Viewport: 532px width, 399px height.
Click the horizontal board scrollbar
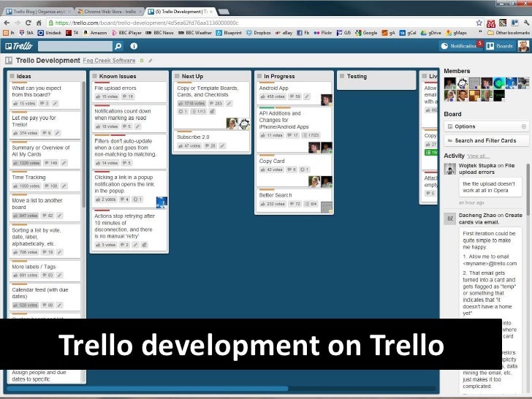coord(148,389)
